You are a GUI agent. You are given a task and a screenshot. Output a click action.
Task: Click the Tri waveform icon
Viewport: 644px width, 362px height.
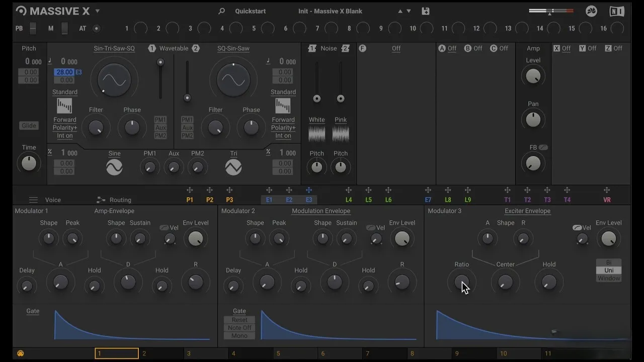[233, 167]
